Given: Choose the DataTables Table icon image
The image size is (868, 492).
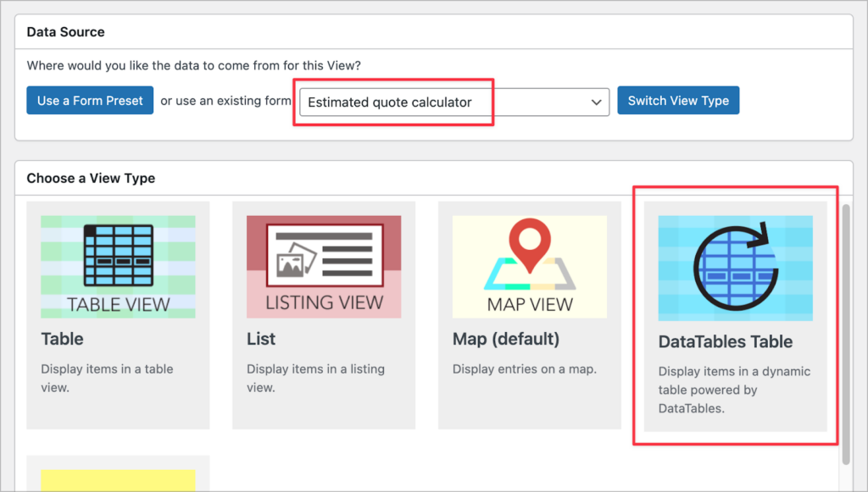Looking at the screenshot, I should (x=735, y=268).
